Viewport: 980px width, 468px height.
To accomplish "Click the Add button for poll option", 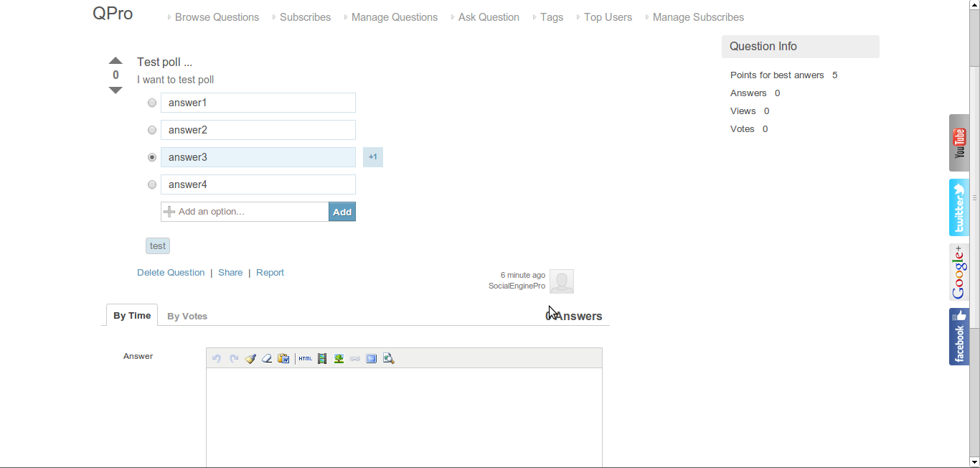I will point(342,212).
